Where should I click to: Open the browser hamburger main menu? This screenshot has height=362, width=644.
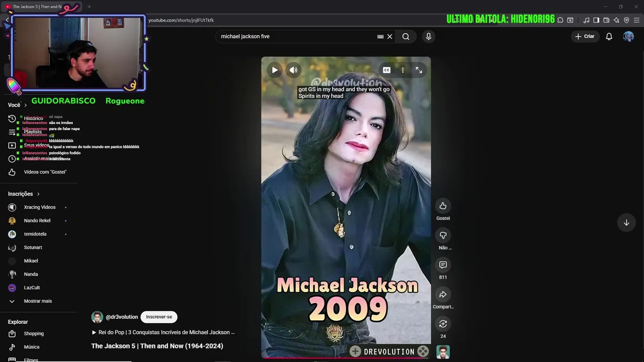click(636, 20)
